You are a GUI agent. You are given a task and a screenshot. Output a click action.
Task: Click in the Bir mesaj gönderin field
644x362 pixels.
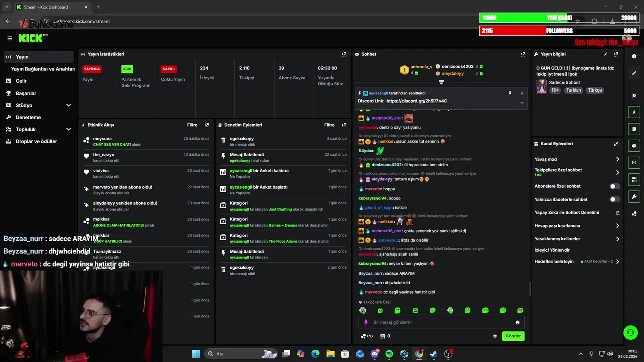coord(440,322)
